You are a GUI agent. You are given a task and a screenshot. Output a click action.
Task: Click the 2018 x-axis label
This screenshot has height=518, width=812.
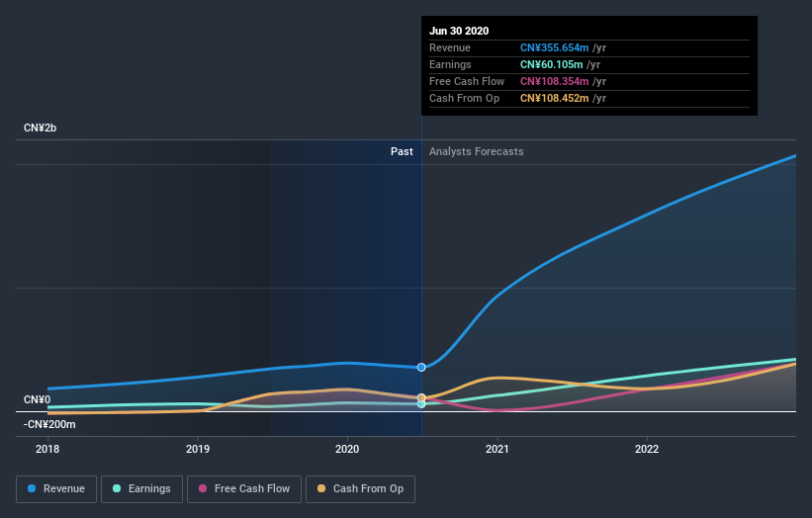47,449
